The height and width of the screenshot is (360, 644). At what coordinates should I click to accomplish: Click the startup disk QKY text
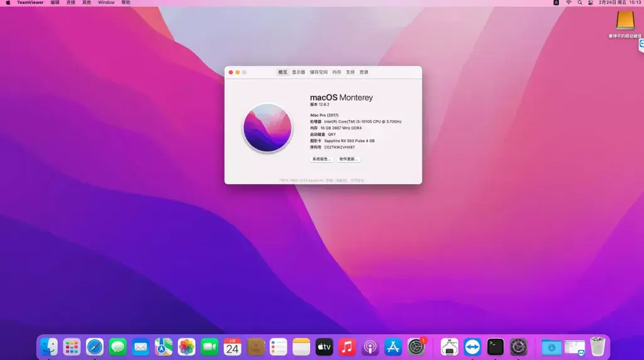[332, 134]
